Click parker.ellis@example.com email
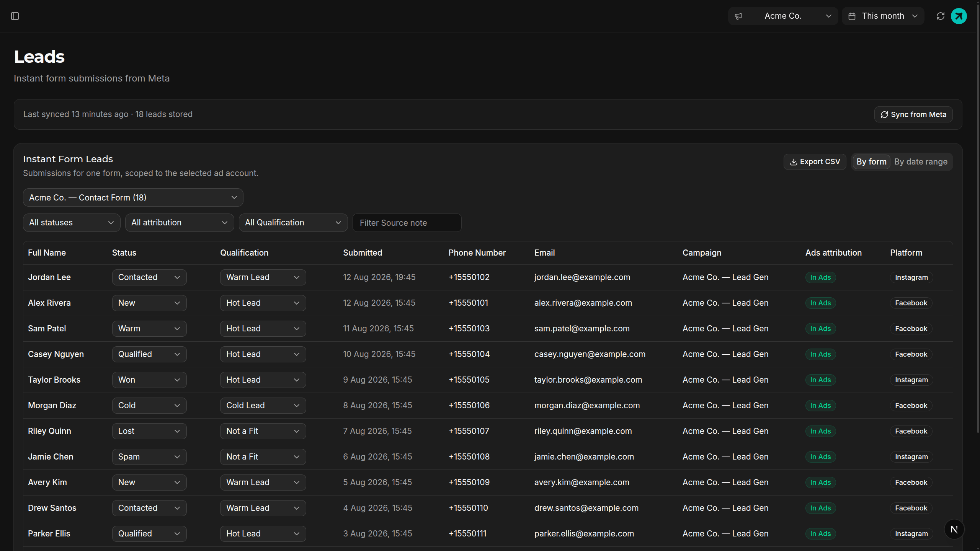The height and width of the screenshot is (551, 980). 584,534
